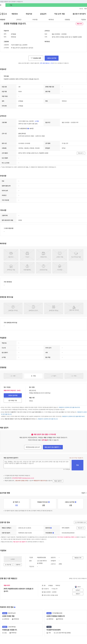Viewport: 87px width, 644px height.
Task: Click the 건물 내부 경사로 icon
Action: pyautogui.click(x=74, y=308)
